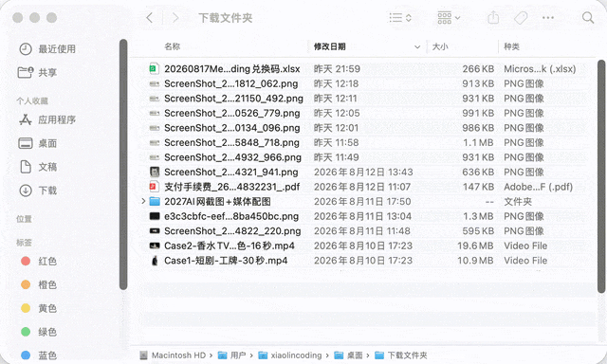This screenshot has width=607, height=364.
Task: Open the more actions ellipsis menu
Action: coord(548,18)
